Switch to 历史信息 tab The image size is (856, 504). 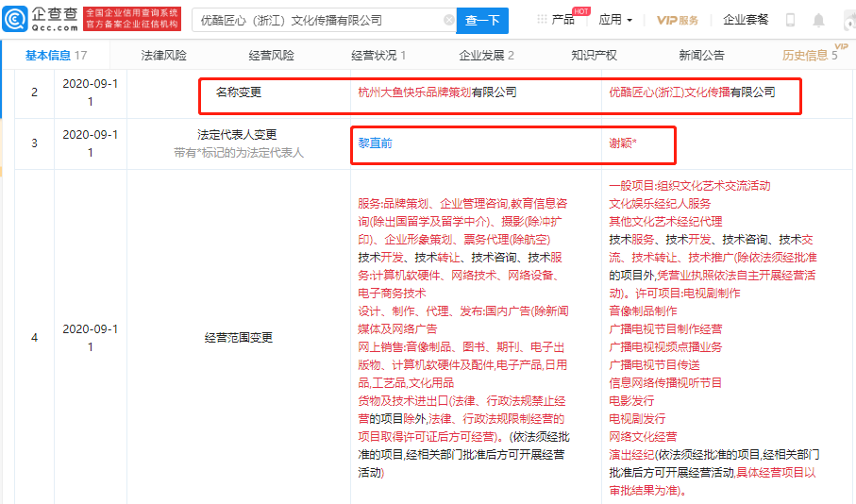click(x=810, y=55)
